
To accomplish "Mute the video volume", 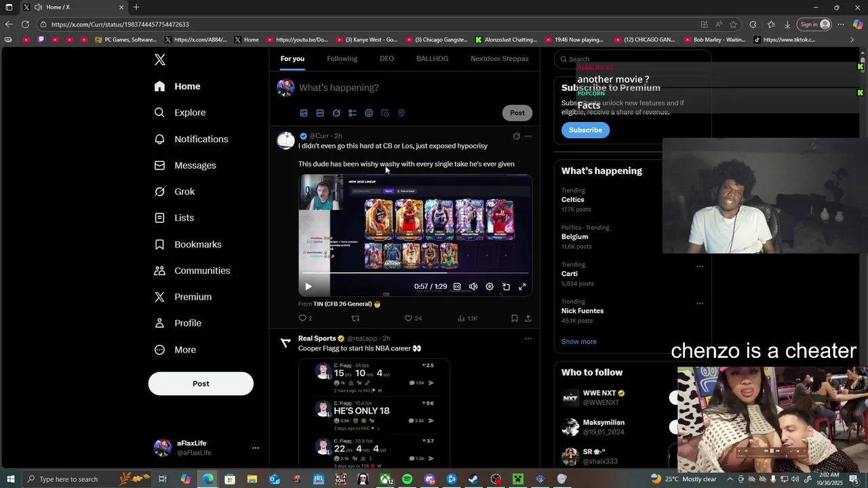I will tap(473, 287).
